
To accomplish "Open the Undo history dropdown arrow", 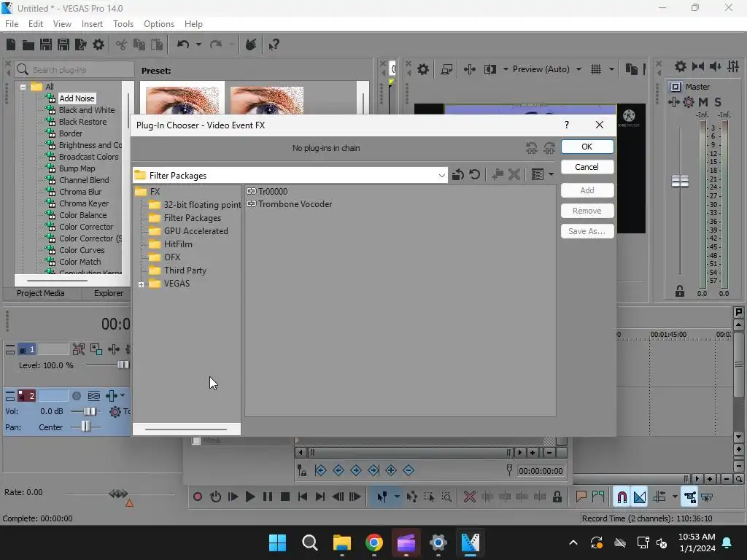I will [198, 44].
